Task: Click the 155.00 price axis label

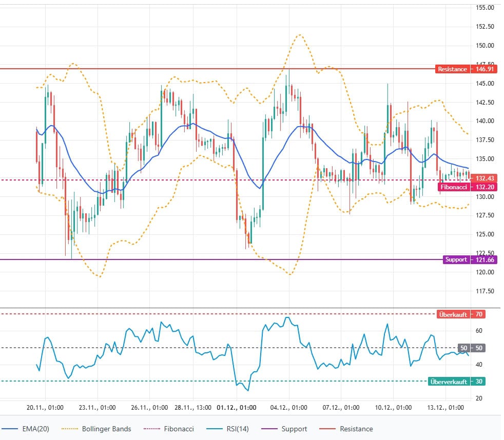Action: click(x=484, y=8)
